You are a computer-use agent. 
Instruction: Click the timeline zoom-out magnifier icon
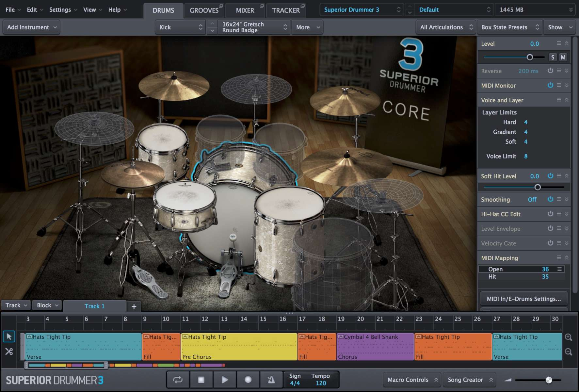[568, 352]
